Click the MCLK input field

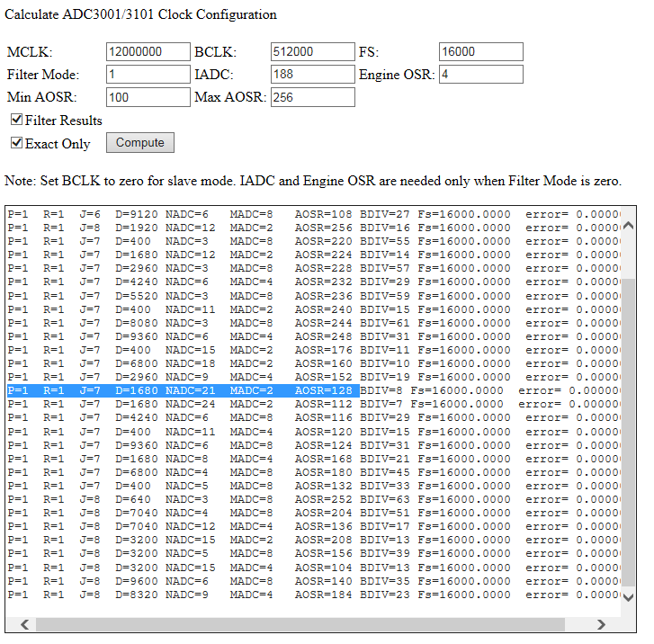click(148, 52)
